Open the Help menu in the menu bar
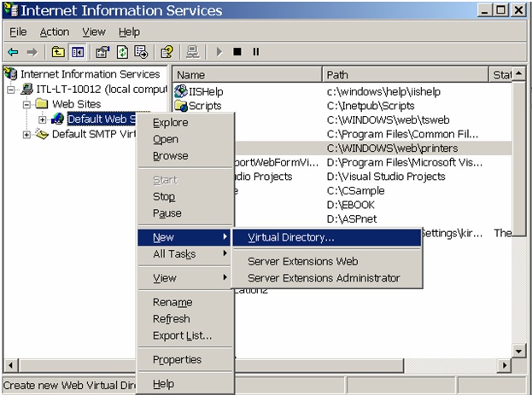The image size is (532, 395). (x=129, y=32)
